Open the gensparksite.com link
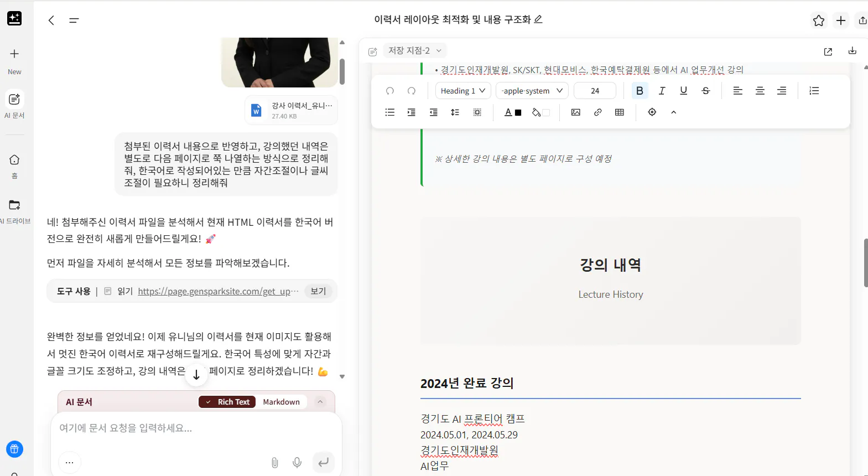 click(218, 291)
